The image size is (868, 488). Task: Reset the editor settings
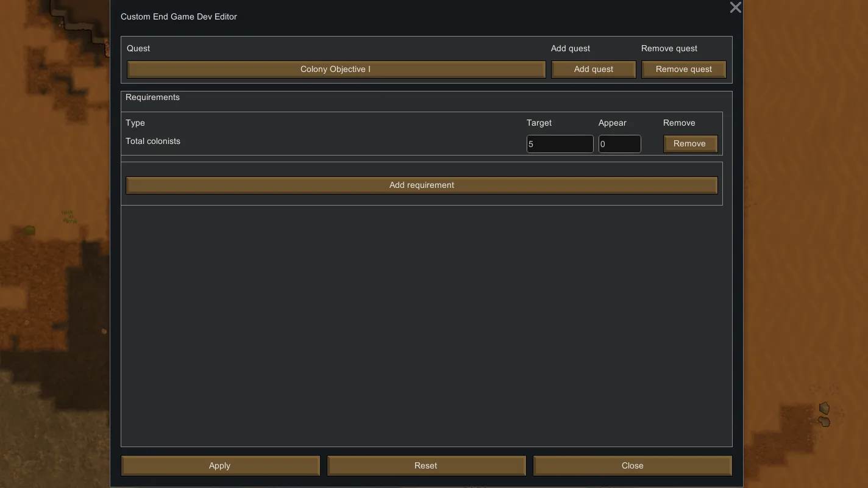coord(426,465)
